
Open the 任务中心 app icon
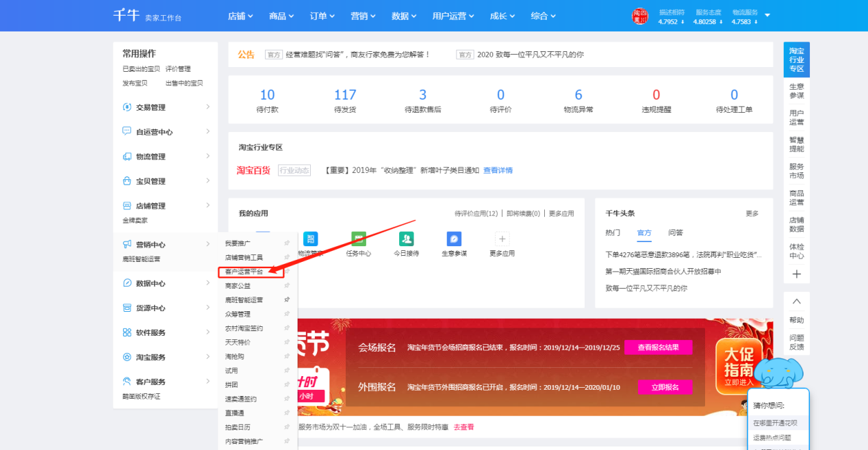[x=359, y=239]
